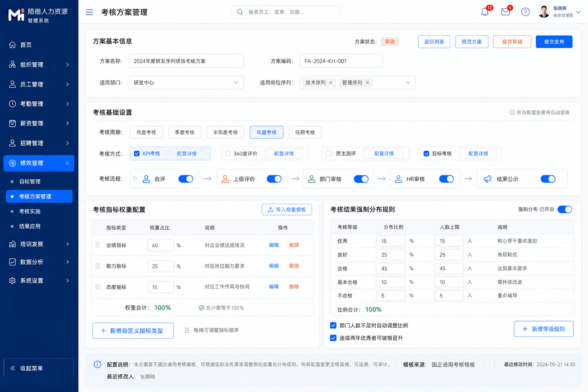Expand the 员工管理 menu chevron
The width and height of the screenshot is (588, 392).
point(67,84)
